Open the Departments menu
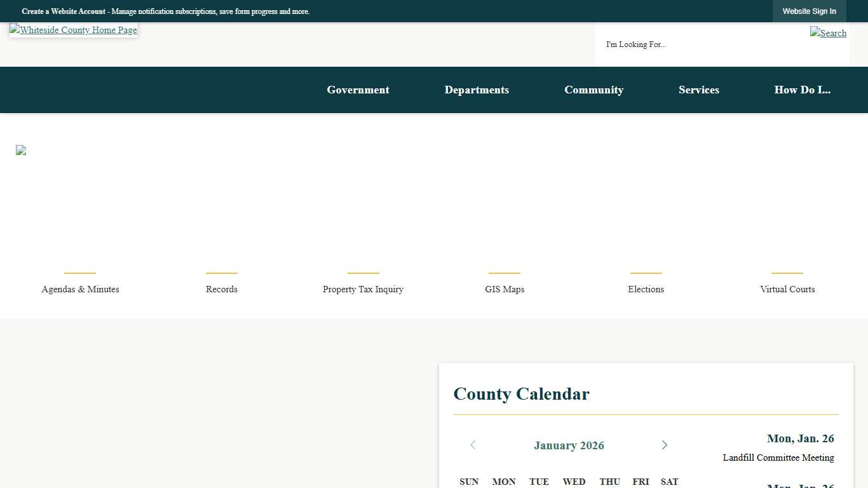Viewport: 868px width, 488px height. click(477, 90)
